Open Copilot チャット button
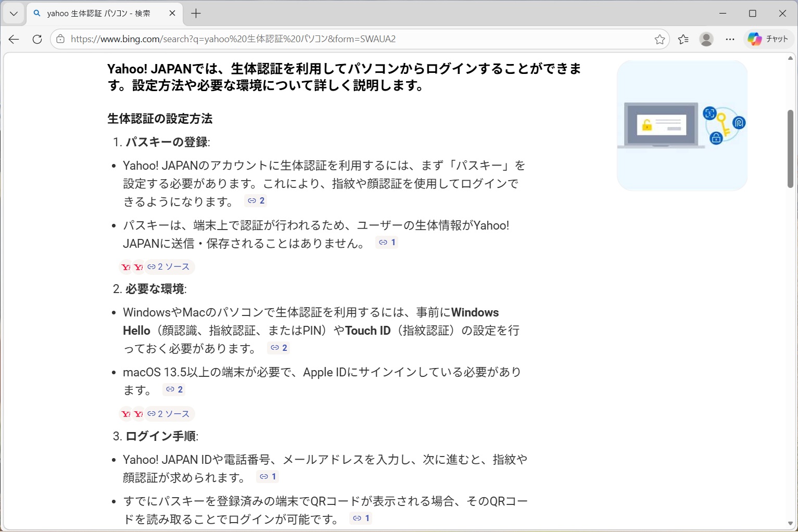The image size is (798, 532). (768, 39)
